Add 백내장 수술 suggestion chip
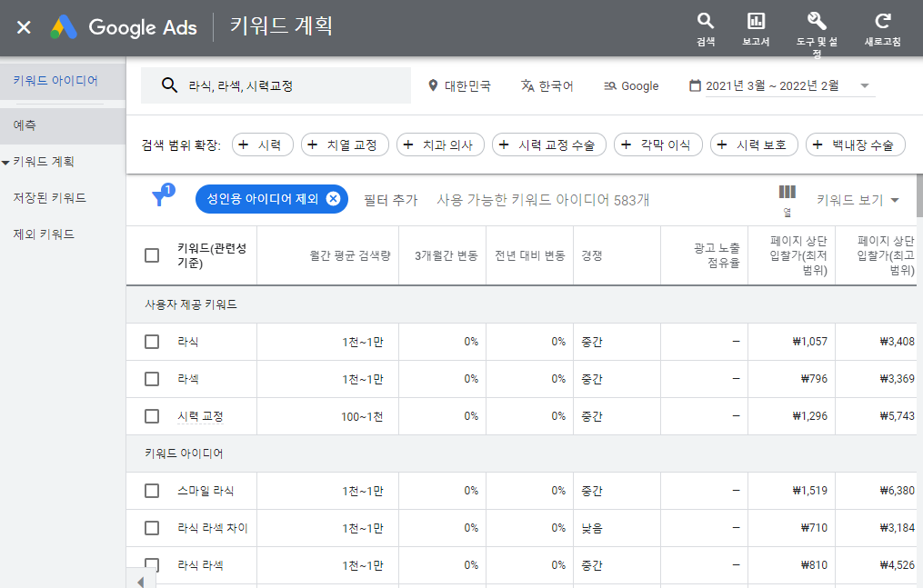923x588 pixels. [x=856, y=145]
